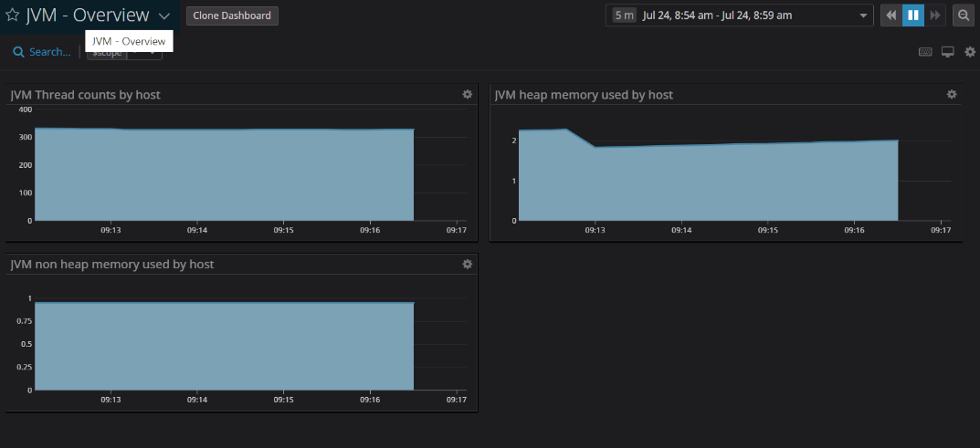Click the Search... text field
The width and height of the screenshot is (980, 448).
pyautogui.click(x=49, y=52)
